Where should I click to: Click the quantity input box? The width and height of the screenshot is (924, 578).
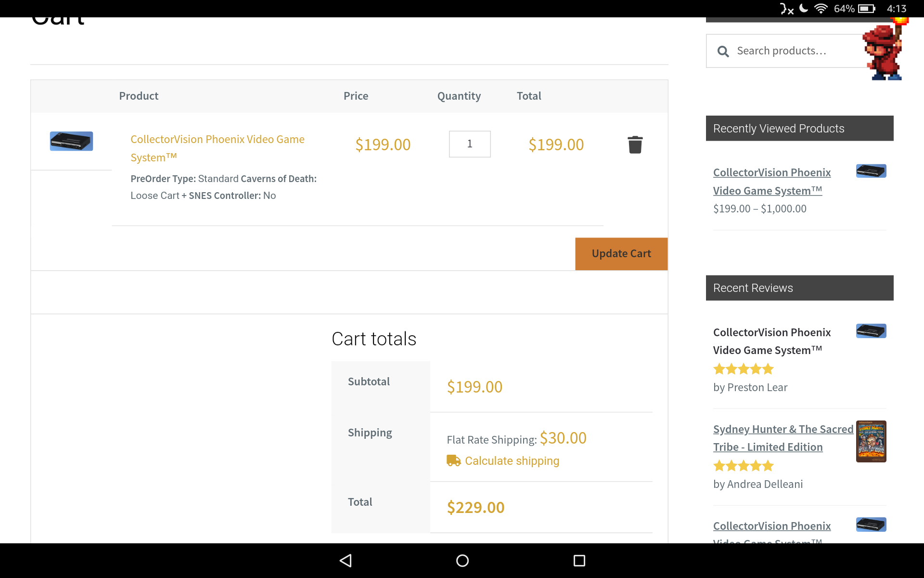[470, 144]
